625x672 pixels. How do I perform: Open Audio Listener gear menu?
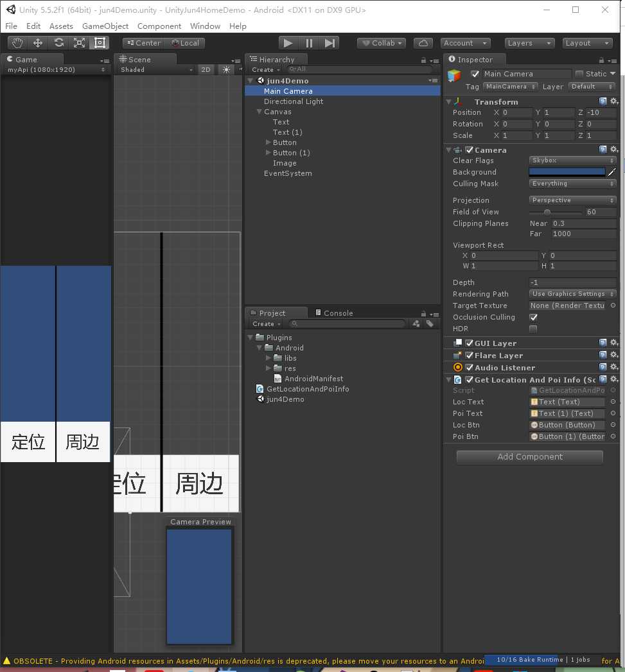[x=614, y=367]
